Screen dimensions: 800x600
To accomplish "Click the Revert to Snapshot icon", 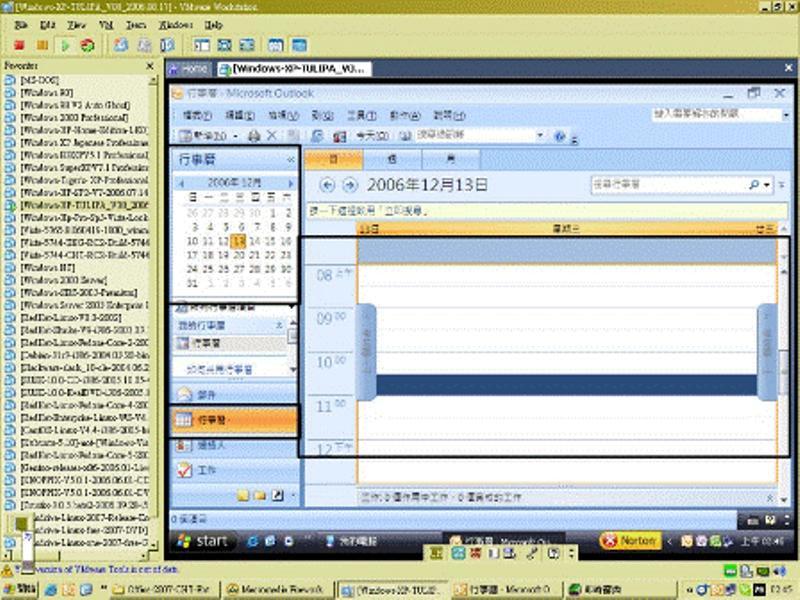I will (x=144, y=45).
